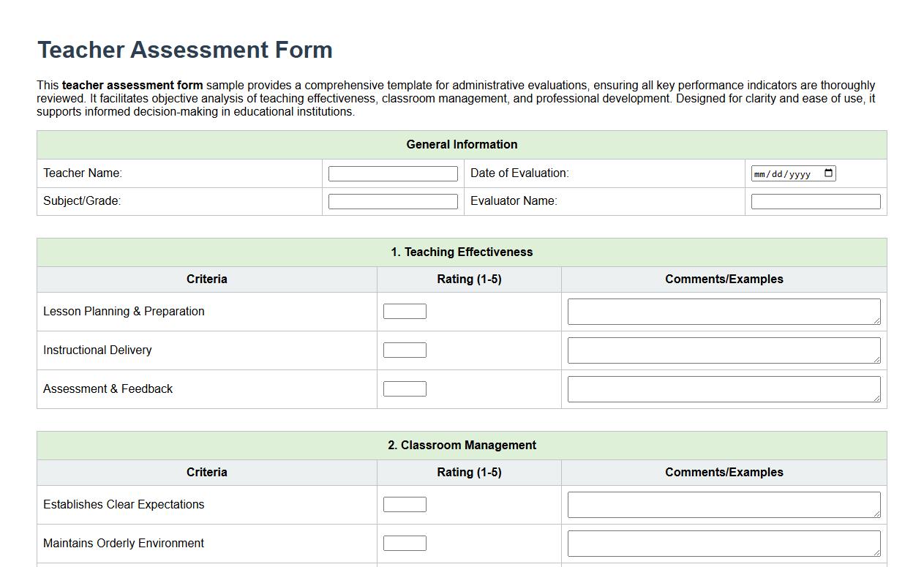Click the Subject/Grade text box
The image size is (924, 567).
pos(393,200)
